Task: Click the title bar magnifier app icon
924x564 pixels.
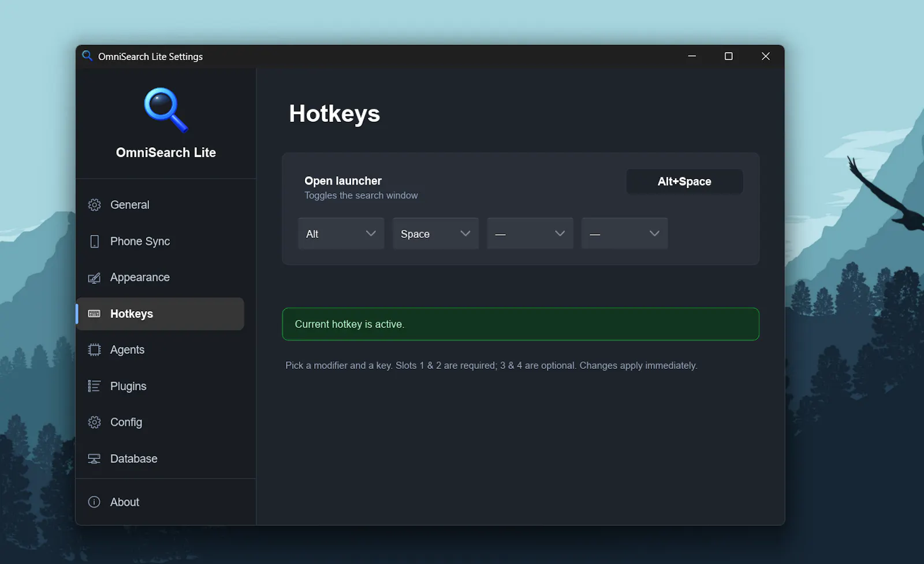Action: [87, 56]
